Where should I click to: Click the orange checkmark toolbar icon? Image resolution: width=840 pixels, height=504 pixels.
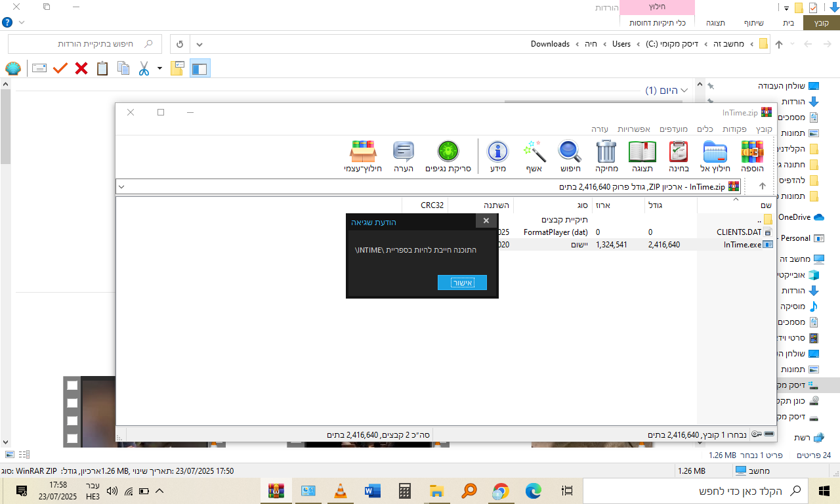[60, 68]
